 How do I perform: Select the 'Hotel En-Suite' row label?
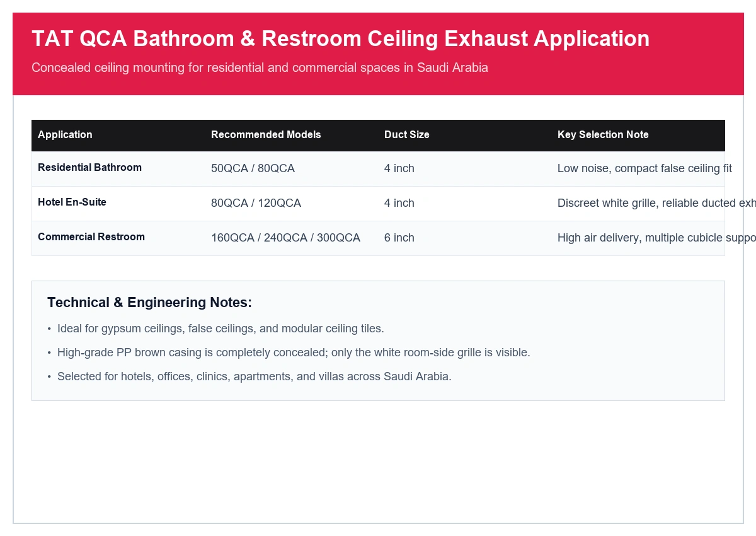[72, 202]
